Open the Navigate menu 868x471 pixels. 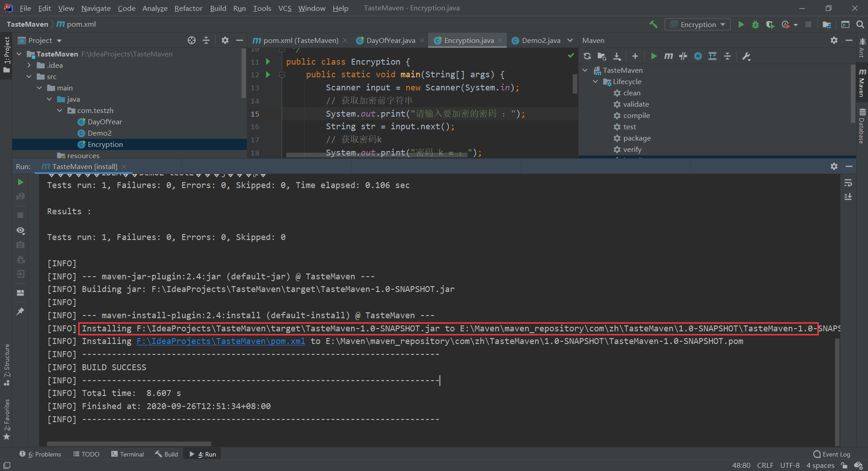96,8
